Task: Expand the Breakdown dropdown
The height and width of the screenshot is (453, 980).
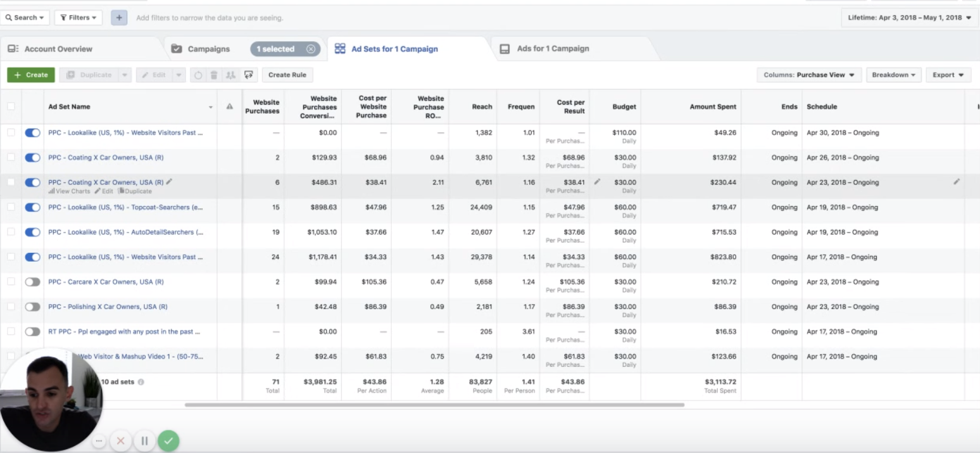Action: click(x=893, y=75)
